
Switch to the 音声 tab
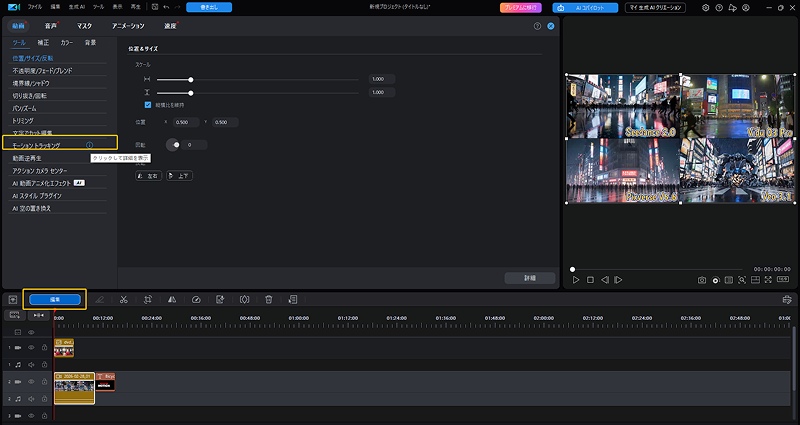click(x=51, y=26)
